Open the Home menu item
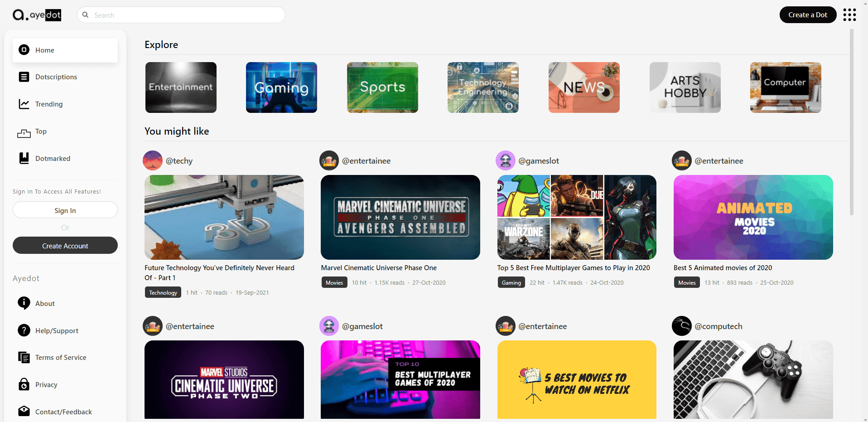 [x=65, y=50]
